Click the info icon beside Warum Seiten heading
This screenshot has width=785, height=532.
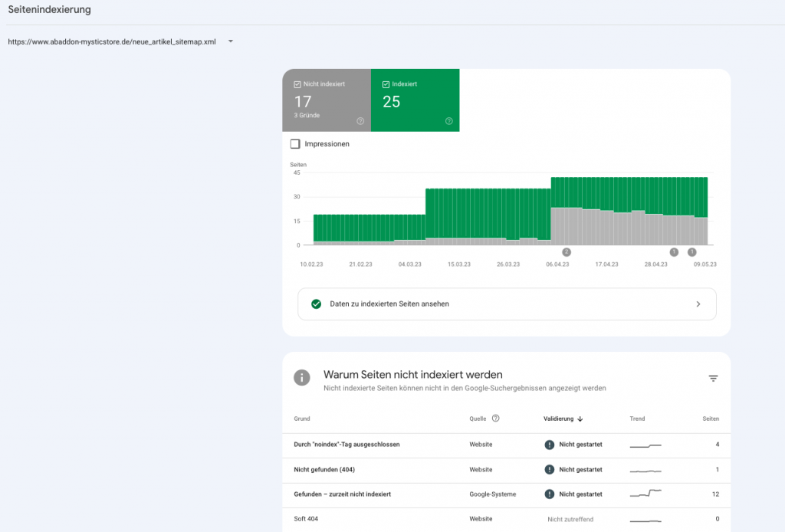click(303, 378)
